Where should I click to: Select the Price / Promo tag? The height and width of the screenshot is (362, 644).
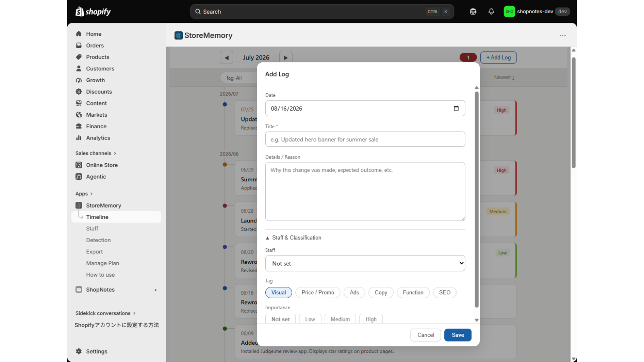(318, 292)
